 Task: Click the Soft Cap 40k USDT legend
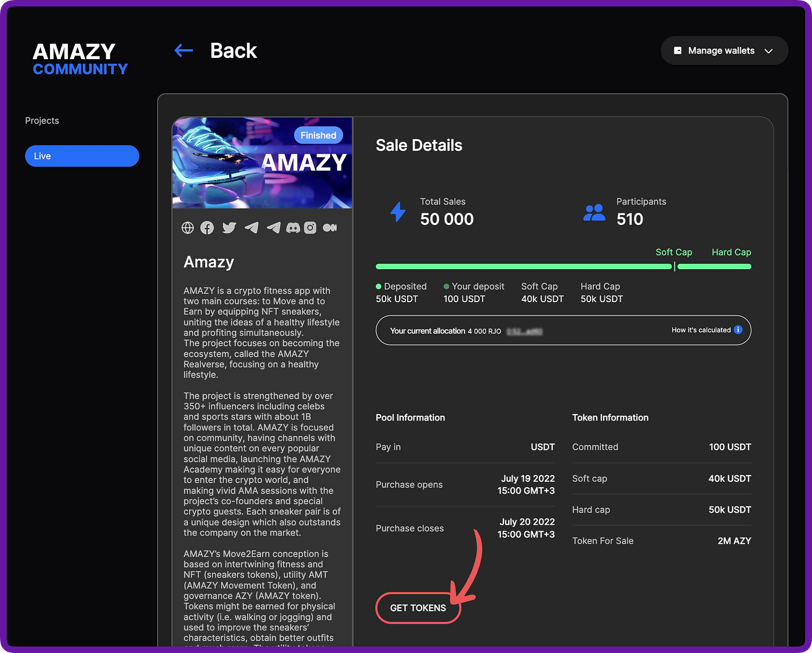coord(542,293)
